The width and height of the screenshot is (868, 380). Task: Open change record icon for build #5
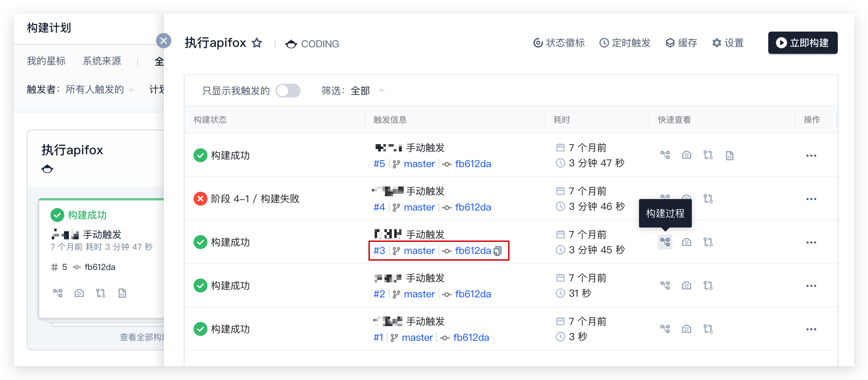click(708, 155)
